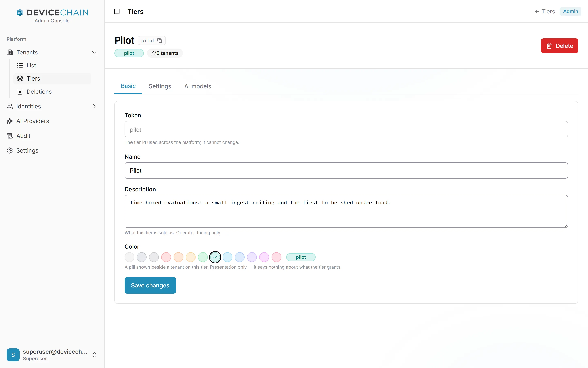
Task: Open the Deletions sidebar item
Action: tap(52, 92)
